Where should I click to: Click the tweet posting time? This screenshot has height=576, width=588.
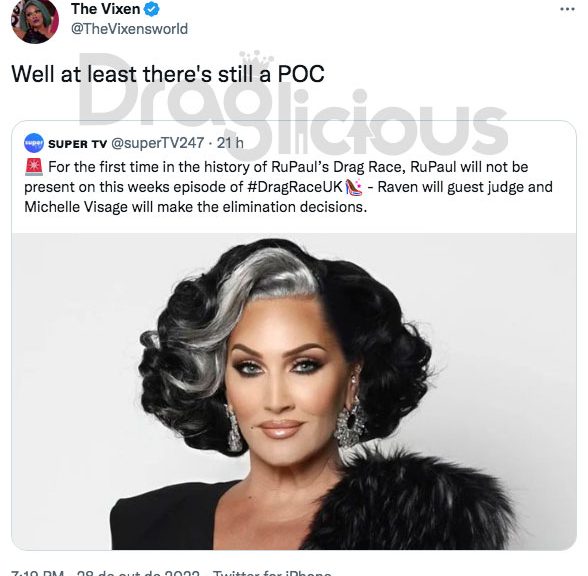click(x=38, y=573)
